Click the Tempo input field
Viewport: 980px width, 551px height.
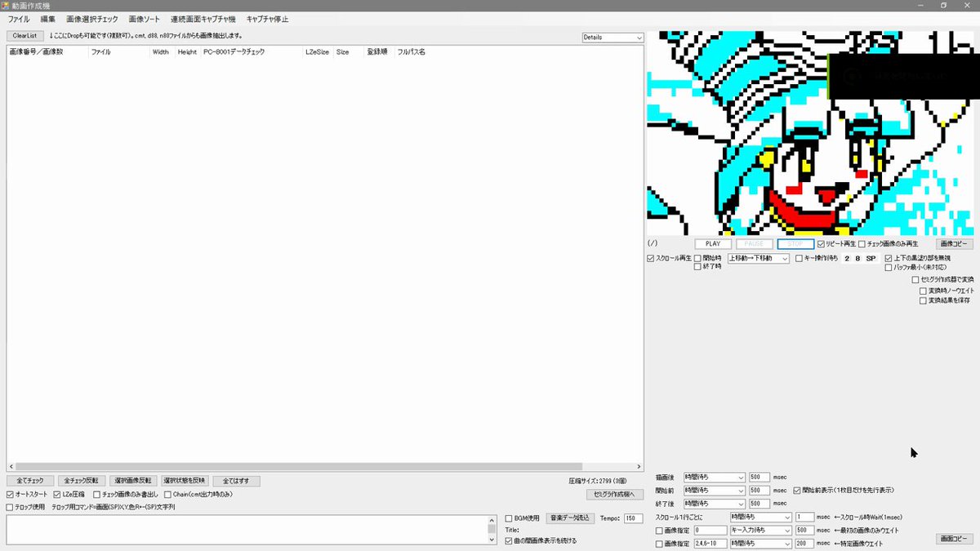[x=633, y=518]
